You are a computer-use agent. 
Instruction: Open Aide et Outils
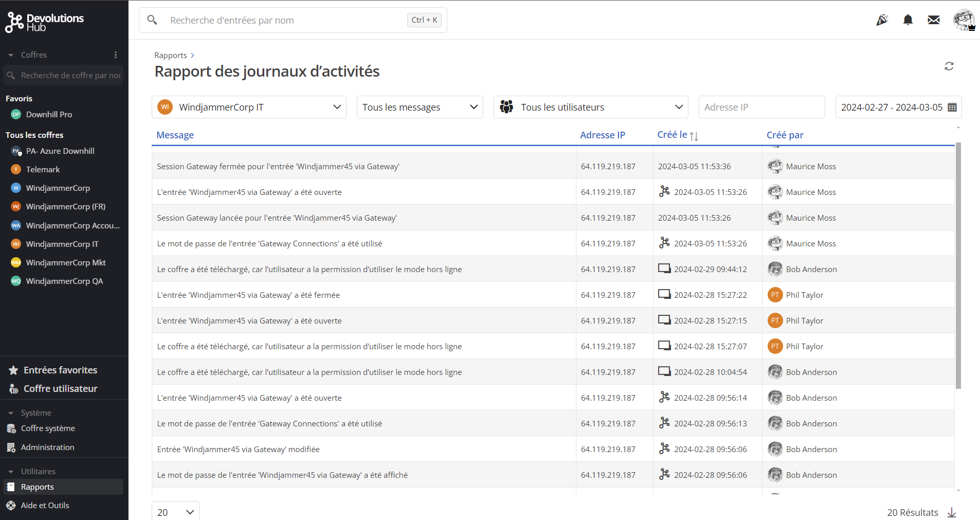coord(45,506)
